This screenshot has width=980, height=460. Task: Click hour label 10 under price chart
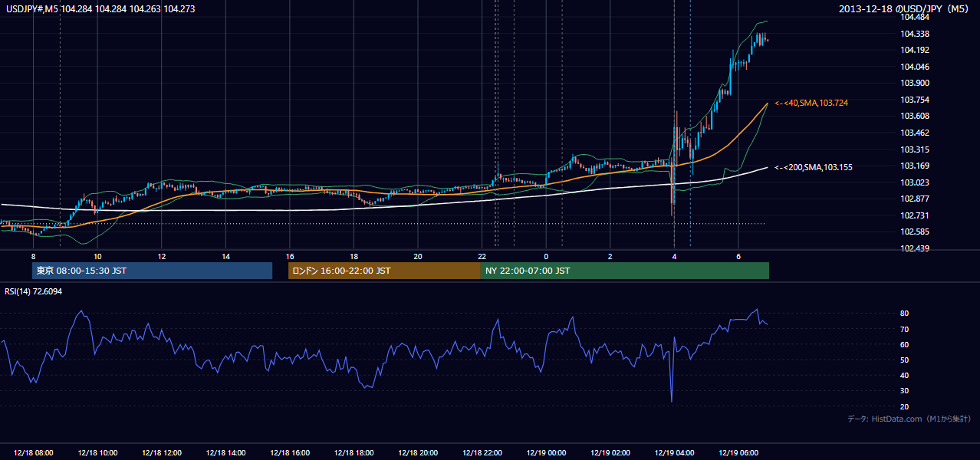coord(97,256)
